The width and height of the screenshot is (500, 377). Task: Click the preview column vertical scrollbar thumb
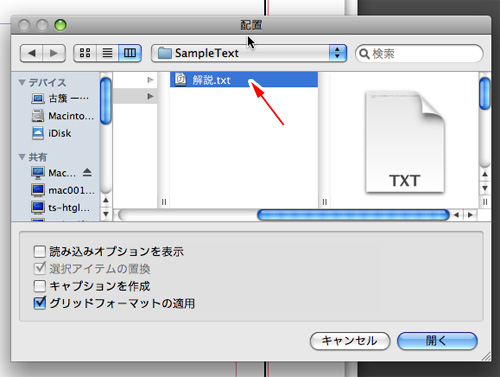pos(485,93)
